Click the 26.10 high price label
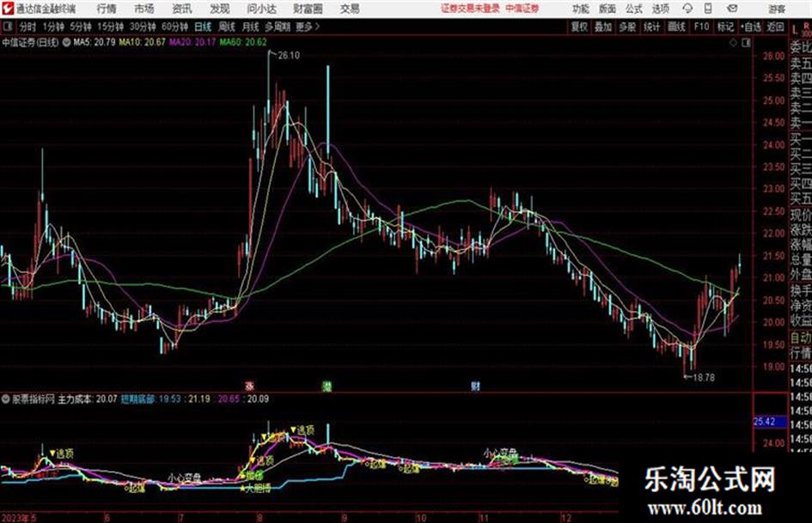The width and height of the screenshot is (812, 523). click(289, 55)
